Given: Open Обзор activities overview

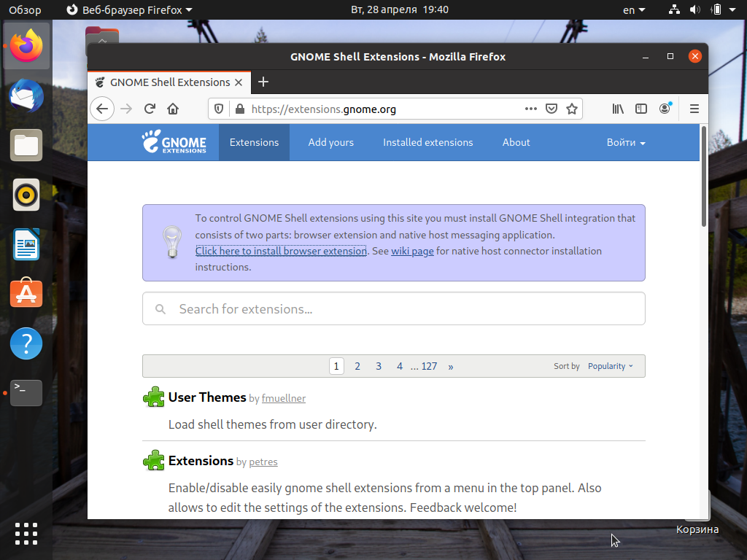Looking at the screenshot, I should 26,9.
